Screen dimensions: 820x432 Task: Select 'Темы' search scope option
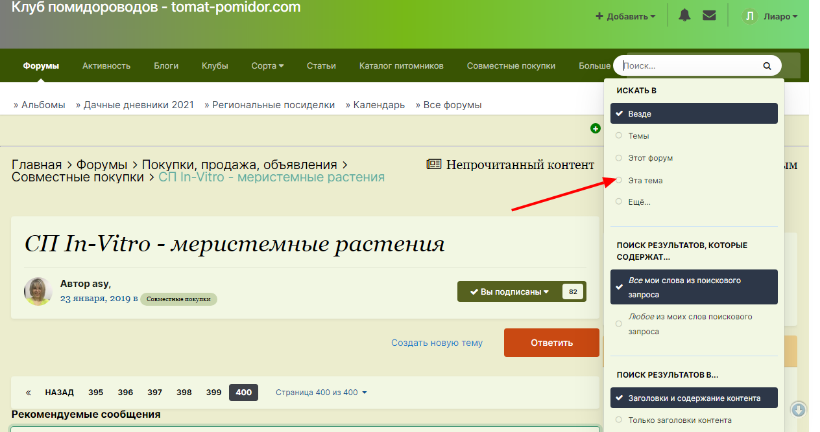click(x=638, y=135)
